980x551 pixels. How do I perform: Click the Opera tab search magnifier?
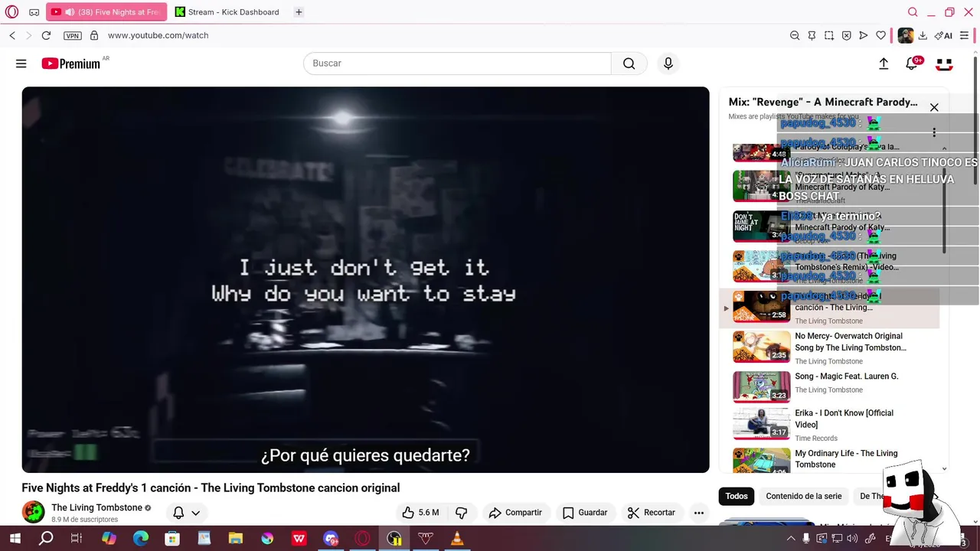click(x=913, y=12)
